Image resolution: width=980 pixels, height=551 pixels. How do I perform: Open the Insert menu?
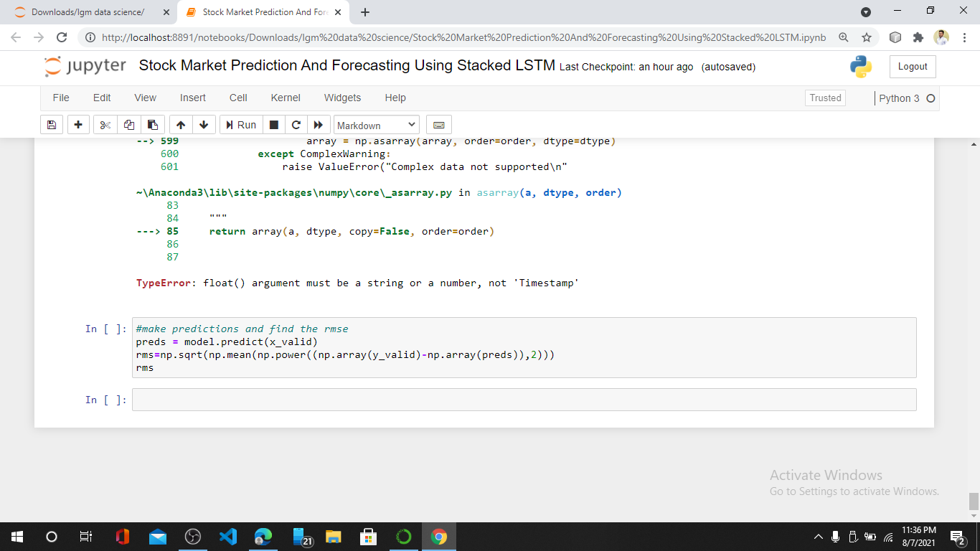point(192,98)
